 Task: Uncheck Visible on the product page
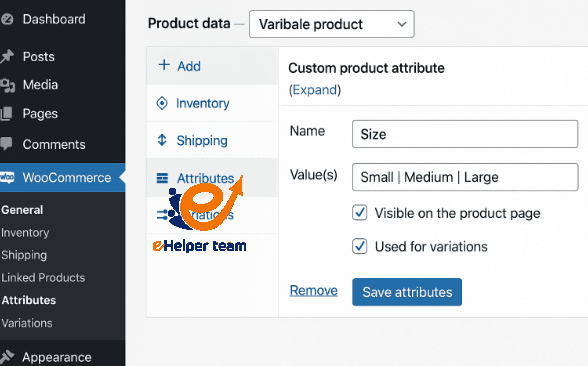pos(360,213)
